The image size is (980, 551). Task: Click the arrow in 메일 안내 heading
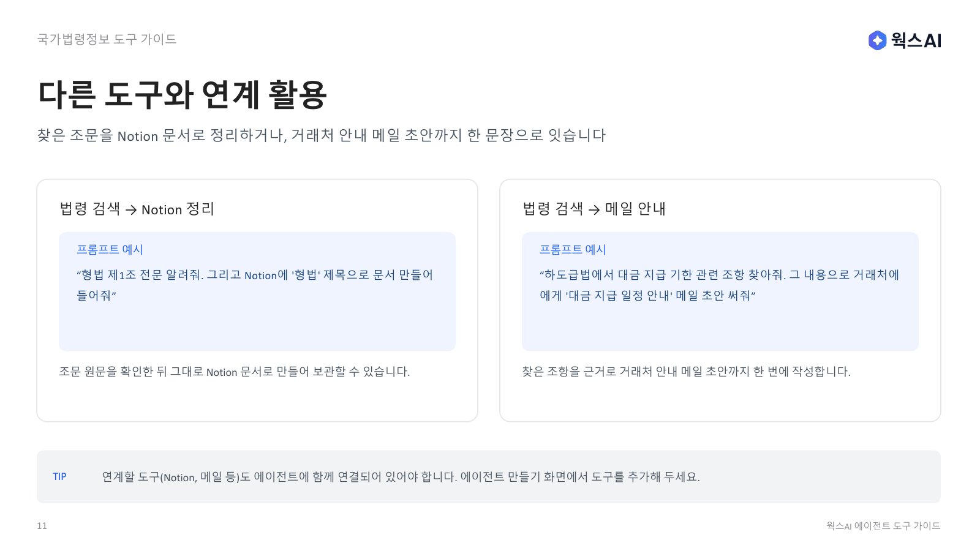(x=594, y=210)
